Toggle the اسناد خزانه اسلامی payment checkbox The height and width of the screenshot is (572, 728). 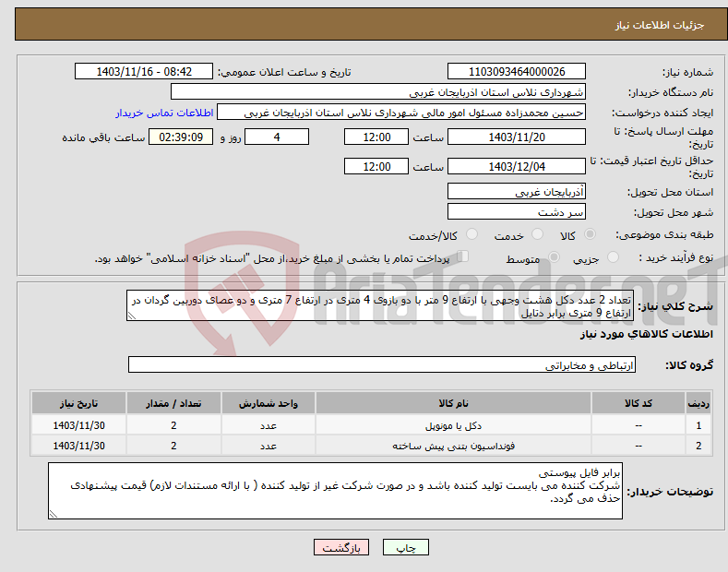(463, 256)
